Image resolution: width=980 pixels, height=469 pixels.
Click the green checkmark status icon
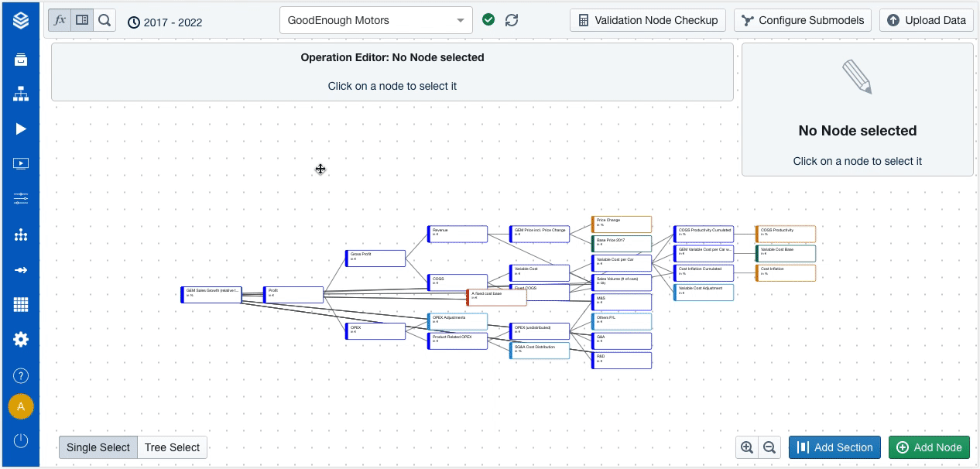(x=488, y=20)
